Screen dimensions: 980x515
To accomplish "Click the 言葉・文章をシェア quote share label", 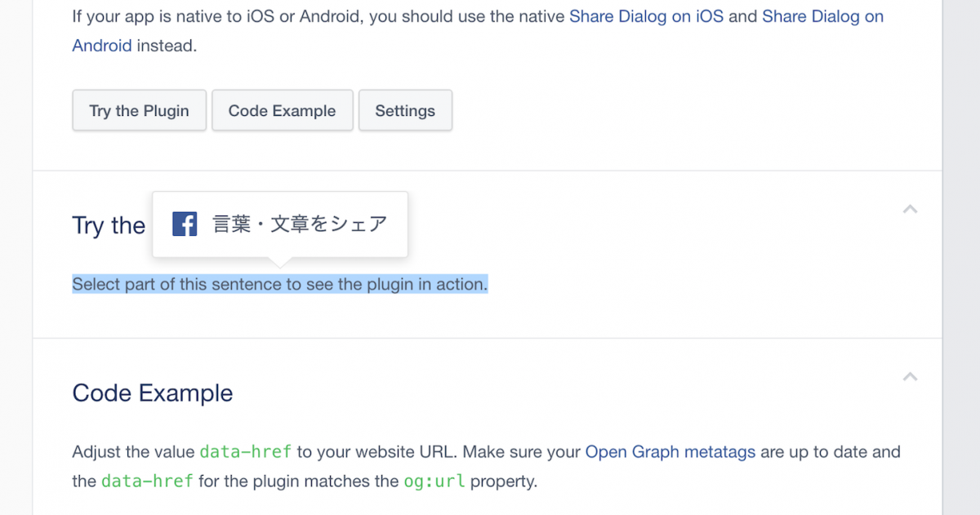I will 300,224.
